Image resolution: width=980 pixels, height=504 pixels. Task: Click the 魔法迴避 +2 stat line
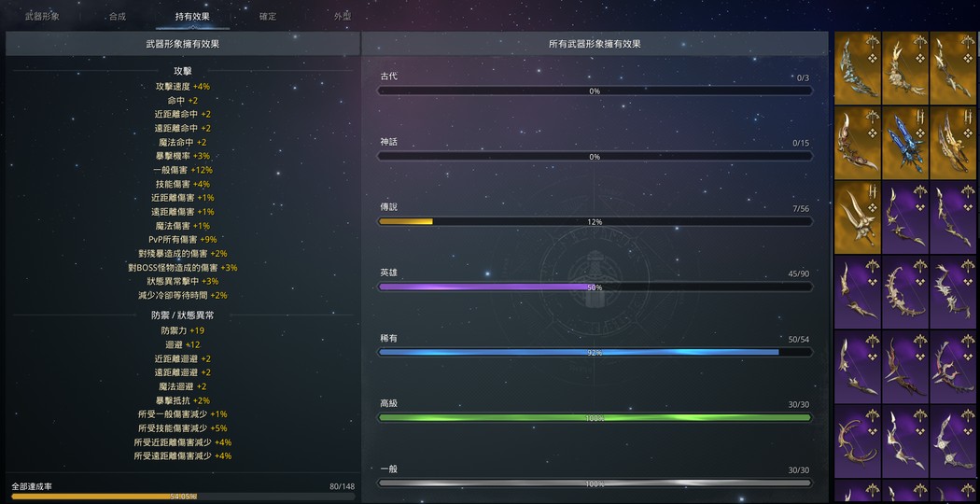(183, 386)
